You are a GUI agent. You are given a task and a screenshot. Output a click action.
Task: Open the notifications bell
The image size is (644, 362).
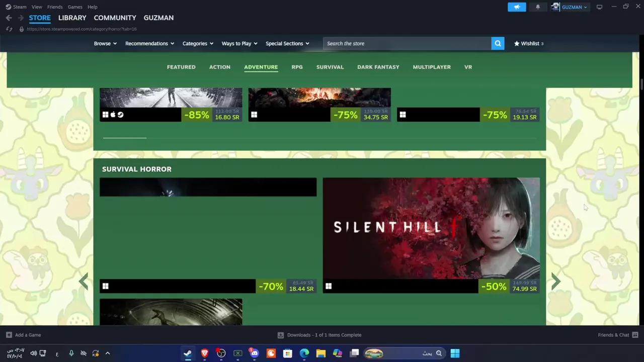click(x=538, y=7)
